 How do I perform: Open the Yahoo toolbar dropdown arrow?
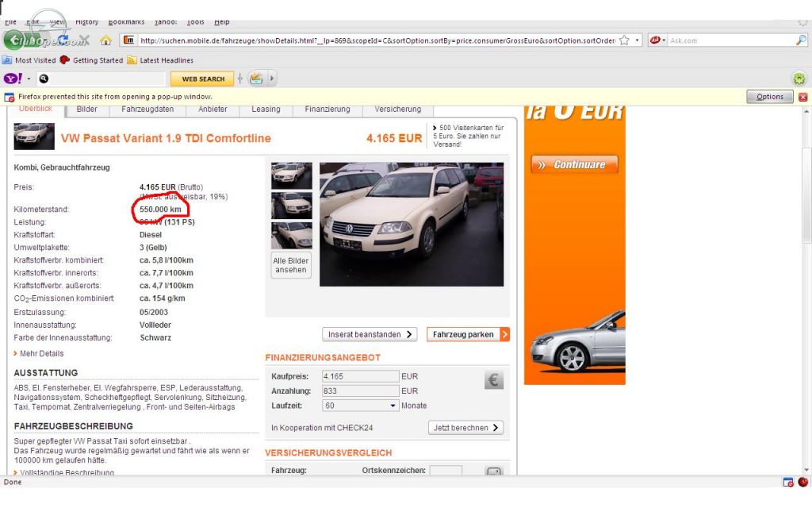tap(29, 79)
